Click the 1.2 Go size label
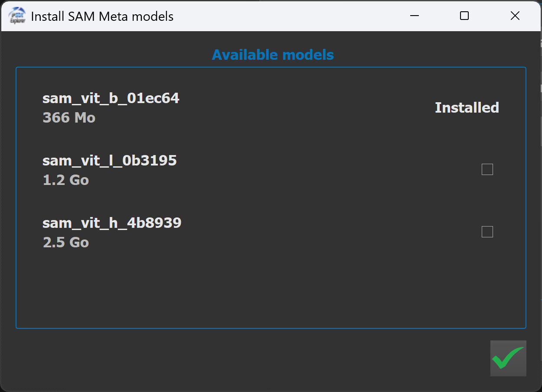Screen dimensions: 542x392 (x=66, y=180)
